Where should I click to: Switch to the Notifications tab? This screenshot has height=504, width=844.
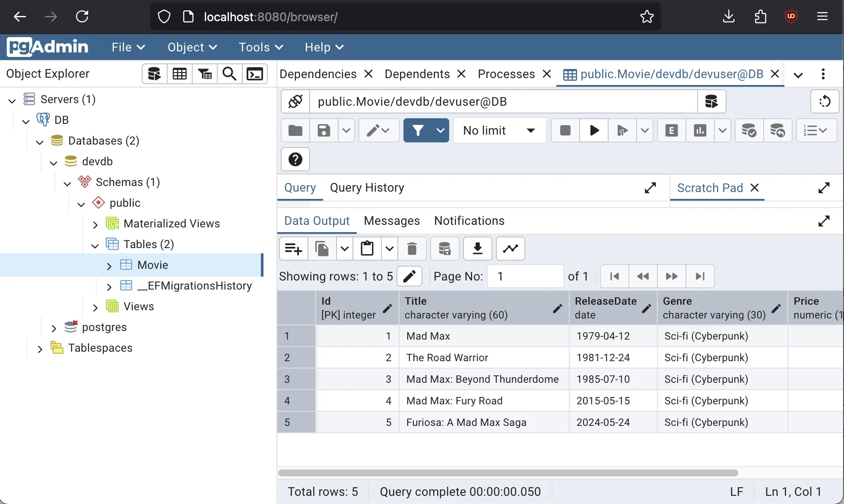coord(469,221)
